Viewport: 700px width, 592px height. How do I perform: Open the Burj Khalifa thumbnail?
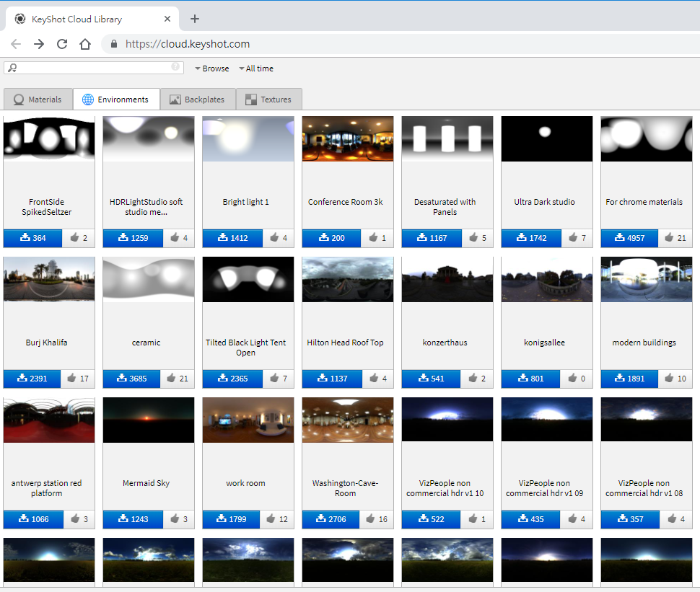pos(49,279)
